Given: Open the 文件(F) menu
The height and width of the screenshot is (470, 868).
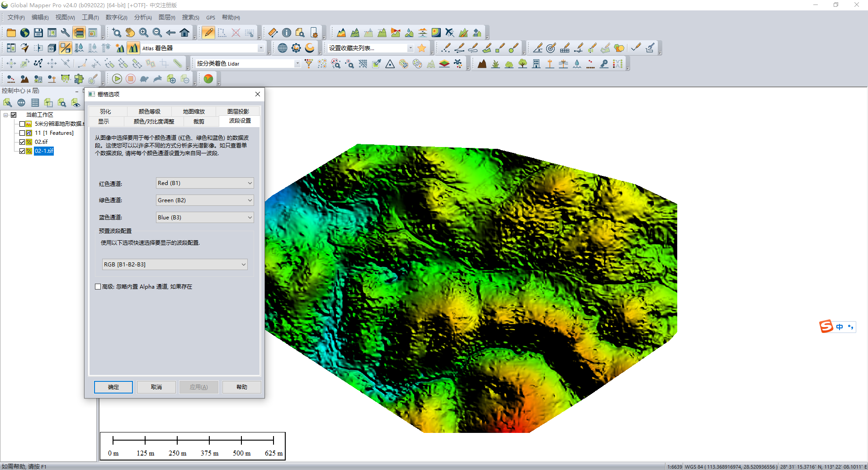Looking at the screenshot, I should [x=16, y=17].
